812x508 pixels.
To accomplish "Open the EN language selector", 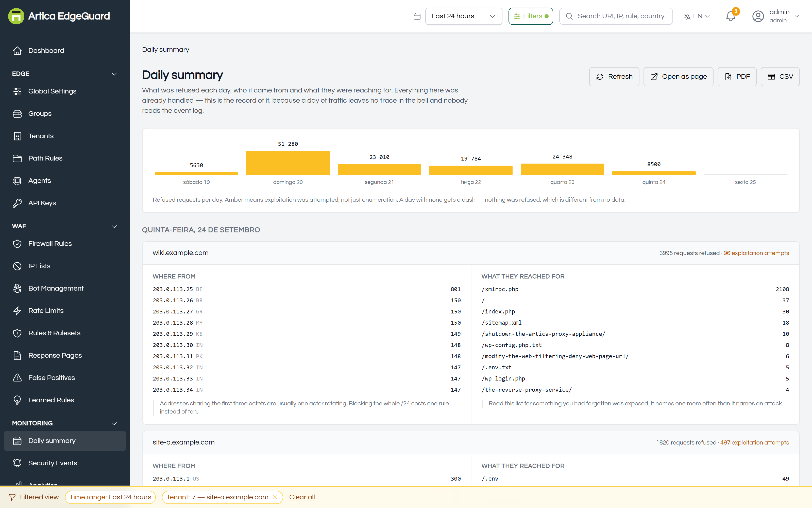I will tap(697, 16).
